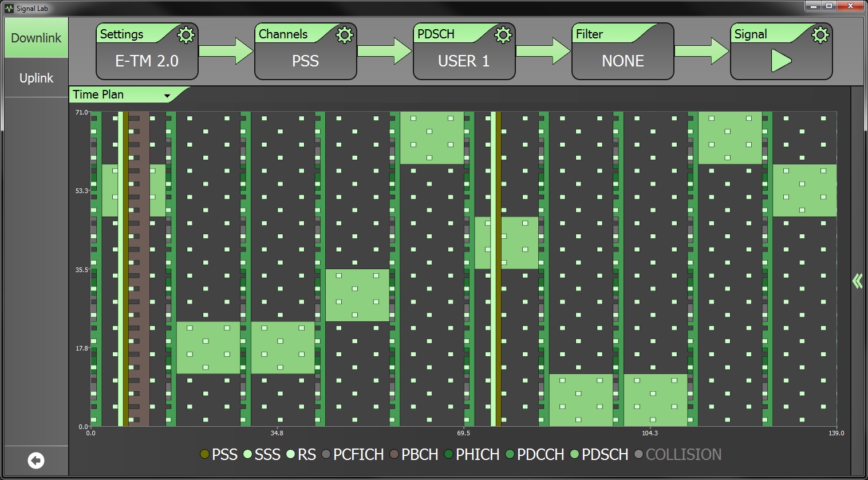The image size is (868, 480).
Task: Click the 53.3 y-axis label
Action: pos(81,191)
